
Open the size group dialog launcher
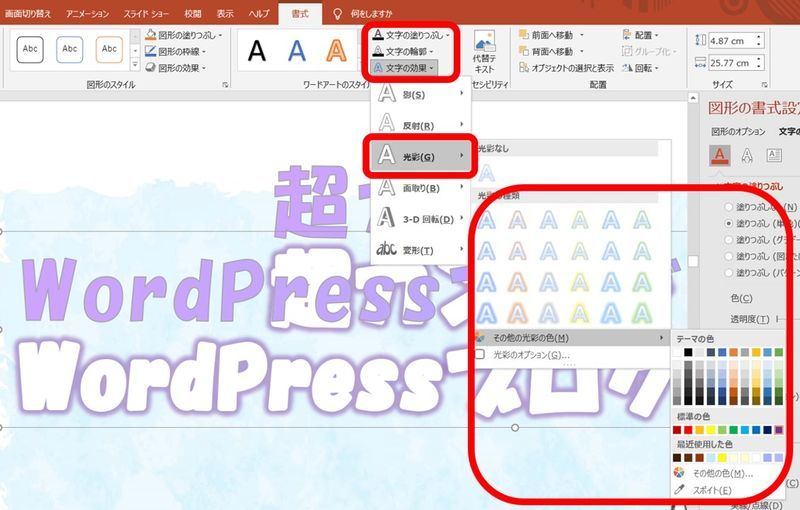[764, 85]
